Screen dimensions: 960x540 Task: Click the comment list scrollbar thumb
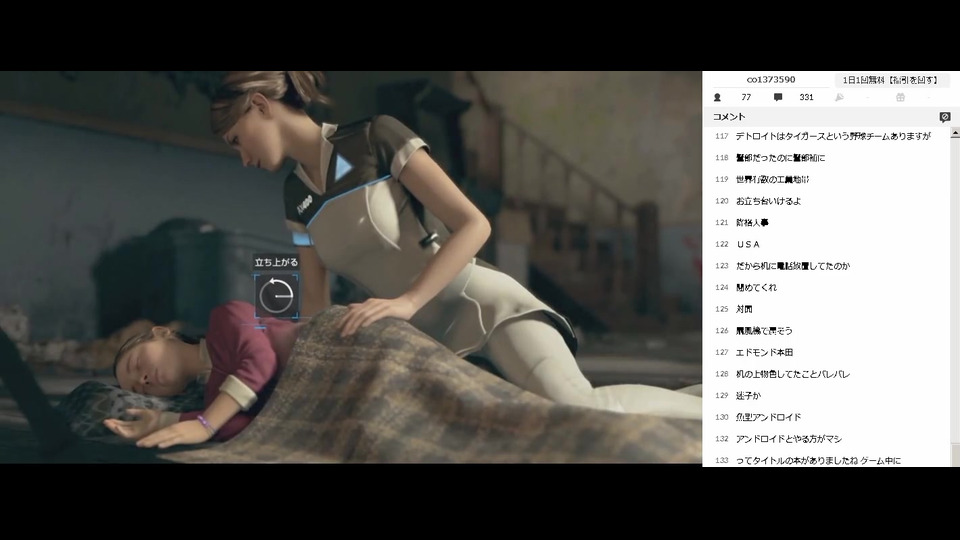click(x=955, y=454)
